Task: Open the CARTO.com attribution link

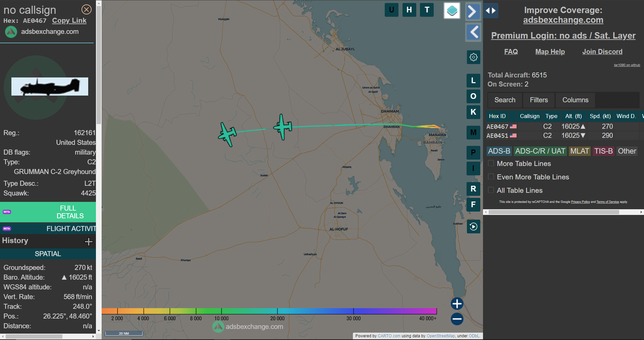Action: [x=389, y=336]
